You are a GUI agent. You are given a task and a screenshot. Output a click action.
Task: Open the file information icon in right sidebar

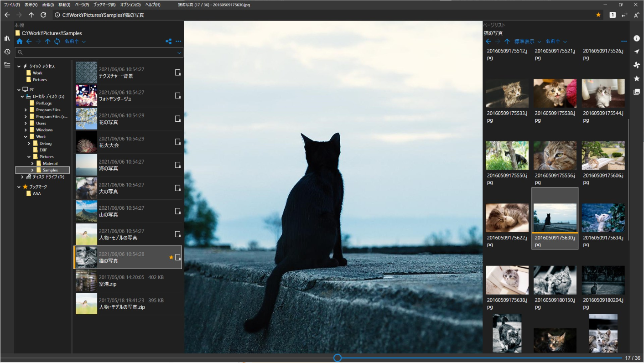[637, 38]
